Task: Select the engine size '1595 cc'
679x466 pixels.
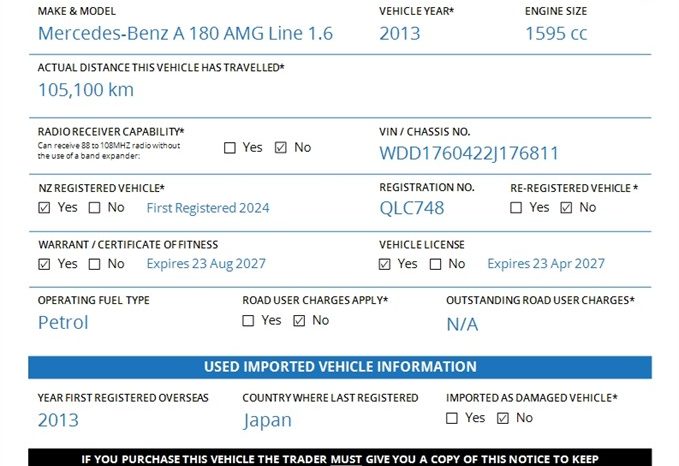Action: pyautogui.click(x=556, y=34)
